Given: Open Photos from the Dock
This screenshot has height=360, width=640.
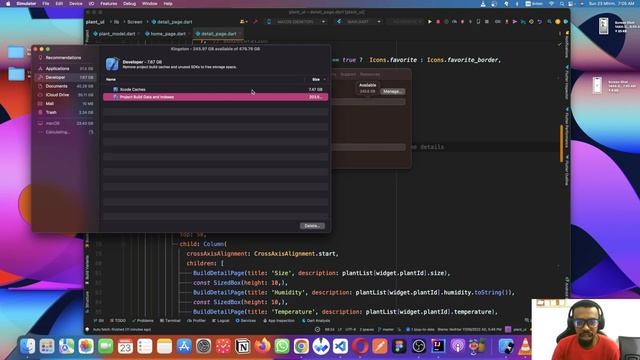Looking at the screenshot, I should 86,347.
